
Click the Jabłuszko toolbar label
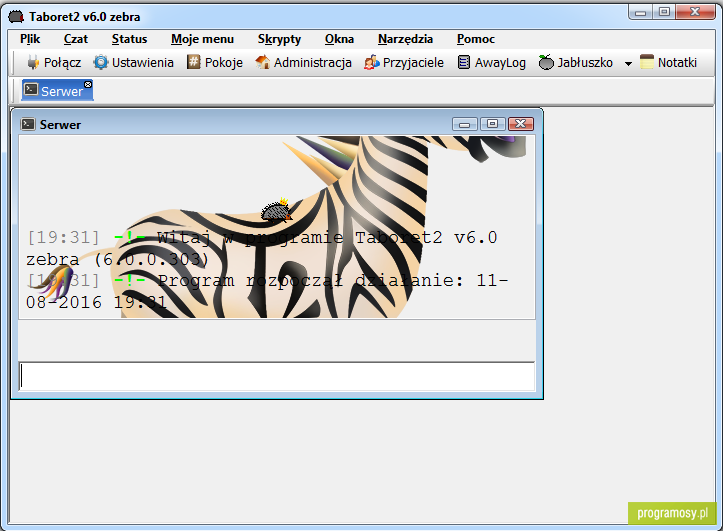[x=585, y=63]
